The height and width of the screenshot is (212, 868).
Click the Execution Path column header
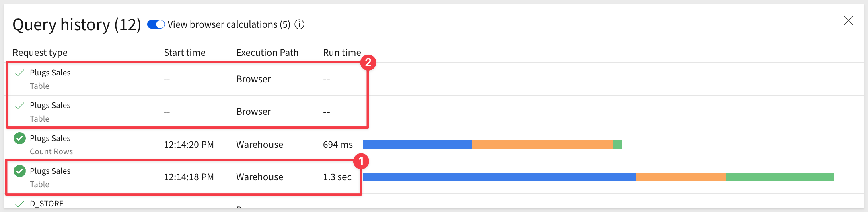click(x=267, y=53)
